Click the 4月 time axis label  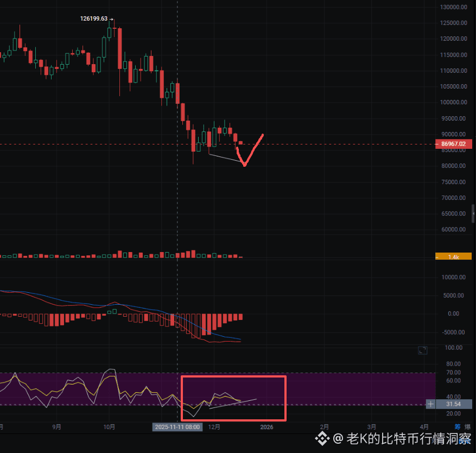424,427
